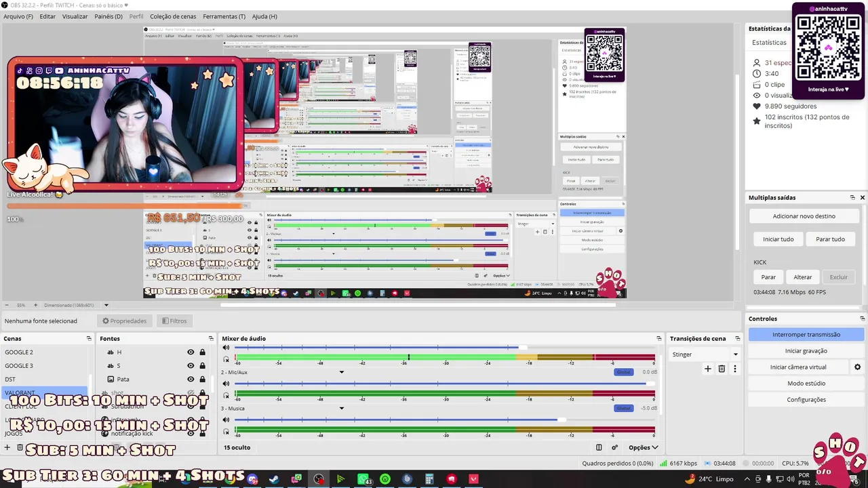Float the Multiplas saídas dock
This screenshot has width=868, height=488.
click(852, 197)
